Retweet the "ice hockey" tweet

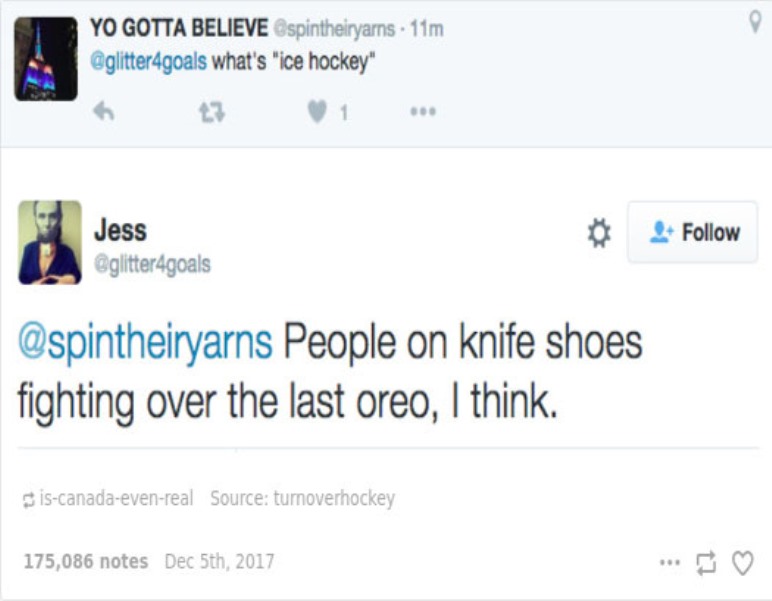point(209,113)
